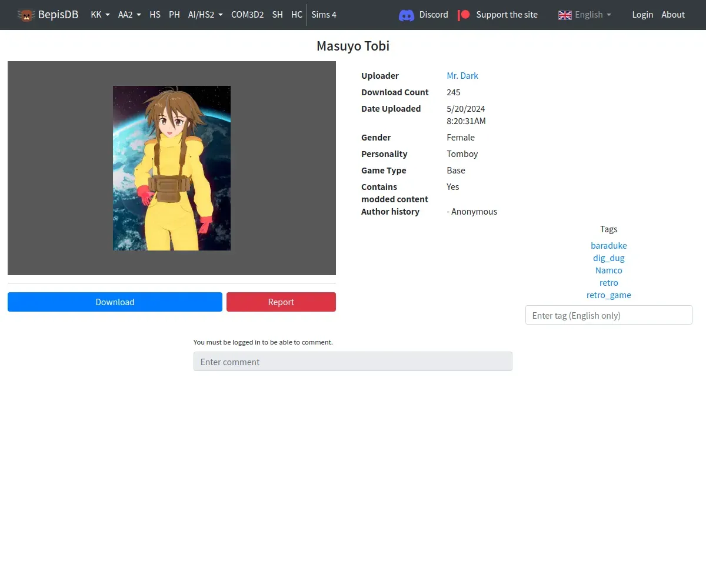706x588 pixels.
Task: Click the Masuyo Tobi character card image
Action: coord(172,168)
